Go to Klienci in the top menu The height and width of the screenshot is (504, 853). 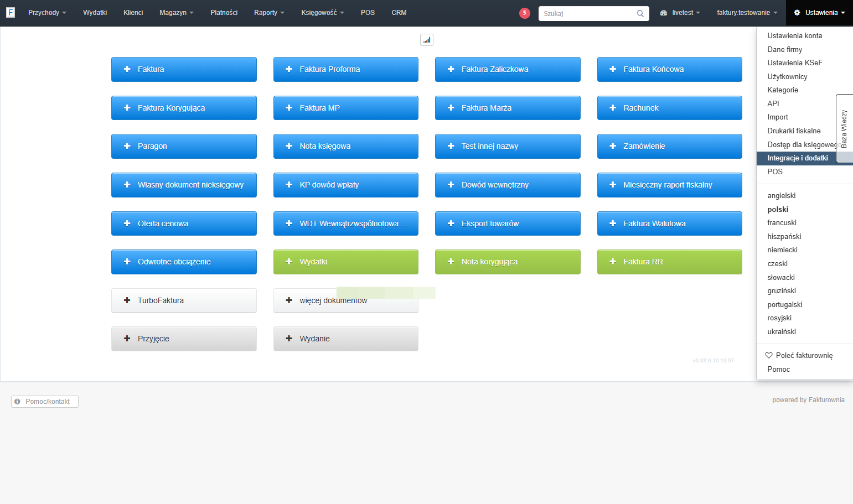tap(133, 13)
